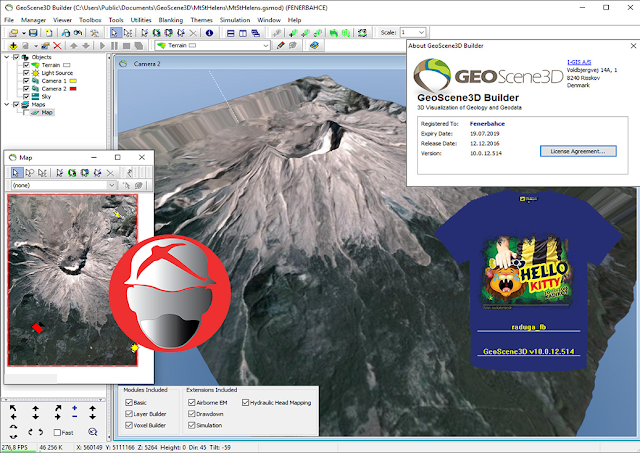Collapse the Maps tree node
The width and height of the screenshot is (640, 453).
click(x=7, y=104)
